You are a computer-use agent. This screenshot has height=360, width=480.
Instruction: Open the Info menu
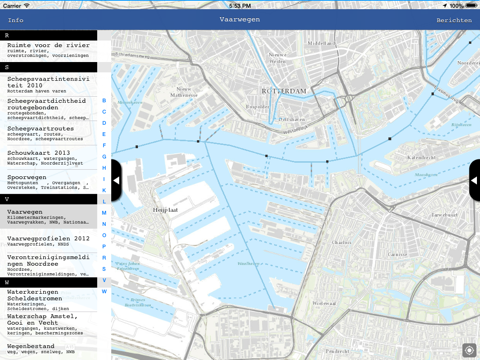click(x=16, y=20)
